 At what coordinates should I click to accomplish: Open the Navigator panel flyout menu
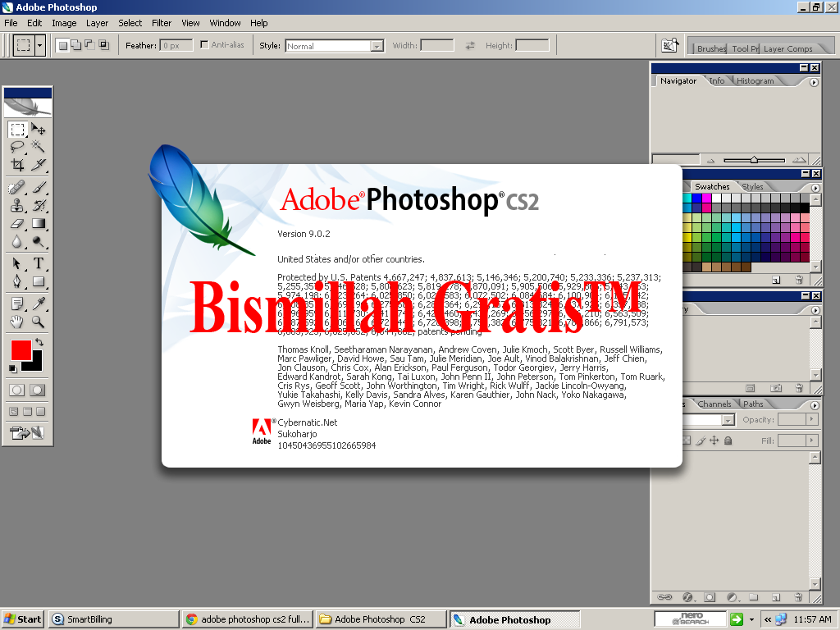click(x=814, y=83)
